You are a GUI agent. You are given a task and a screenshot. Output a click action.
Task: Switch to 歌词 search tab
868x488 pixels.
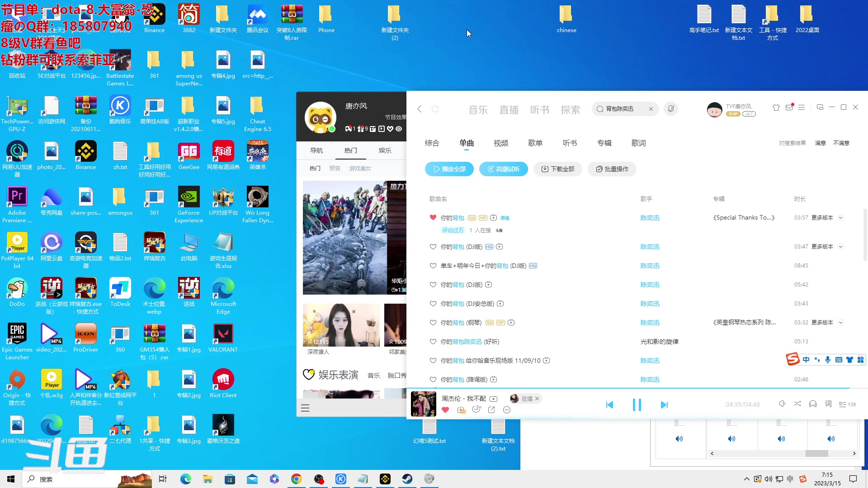tap(638, 143)
